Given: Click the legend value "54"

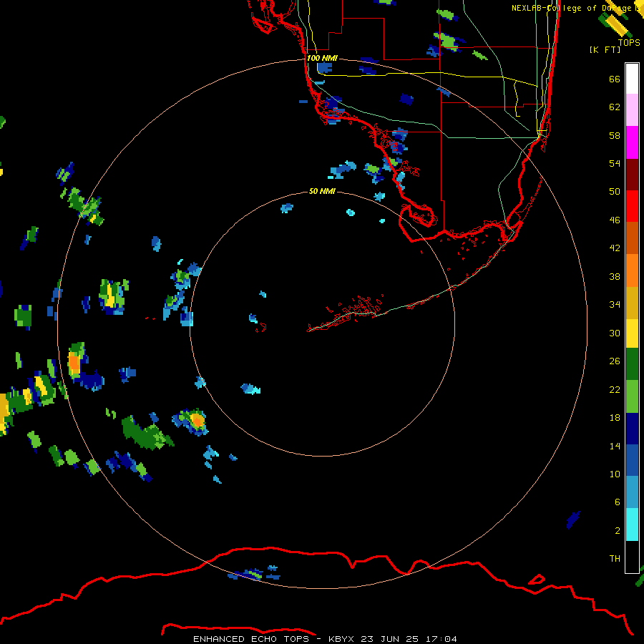Looking at the screenshot, I should tap(615, 163).
